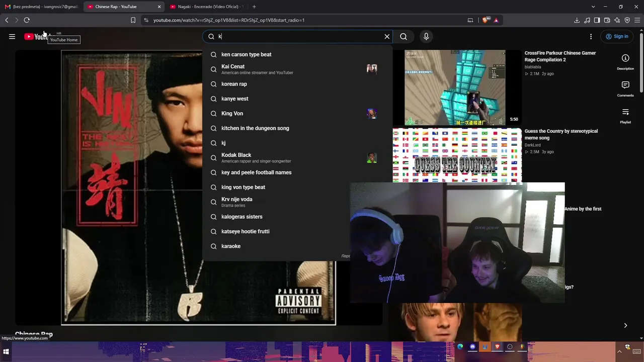Select 'key and peele football names' suggestion
644x362 pixels.
tap(297, 172)
